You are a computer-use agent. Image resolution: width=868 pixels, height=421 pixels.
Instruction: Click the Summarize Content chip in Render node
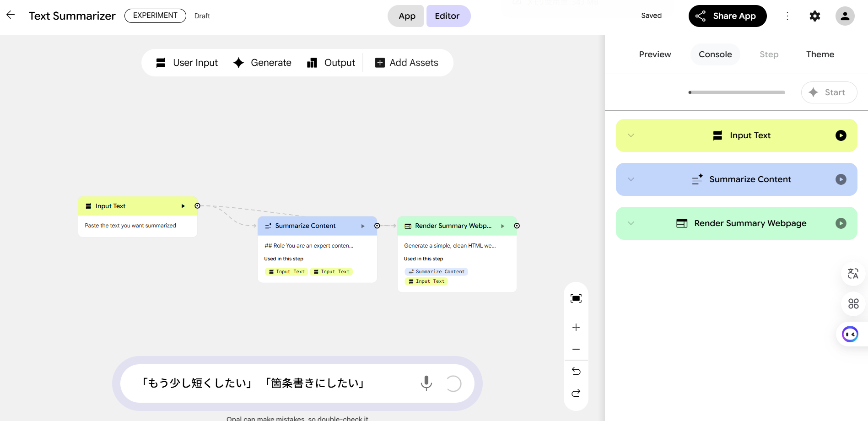[437, 272]
